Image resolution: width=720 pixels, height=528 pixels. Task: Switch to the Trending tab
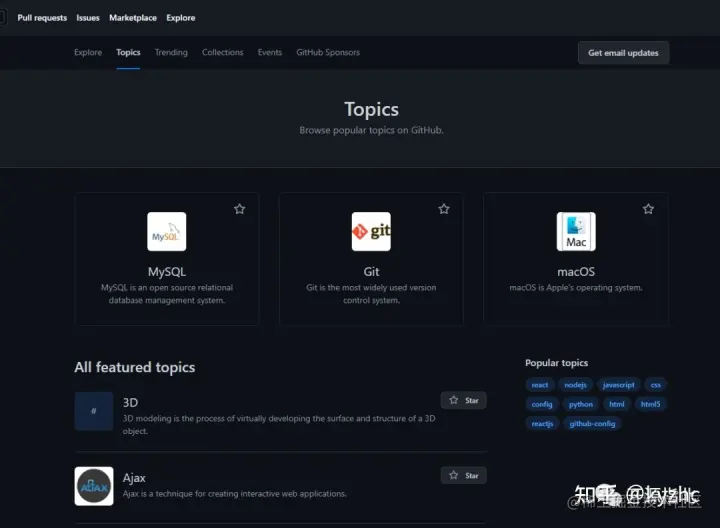(171, 52)
